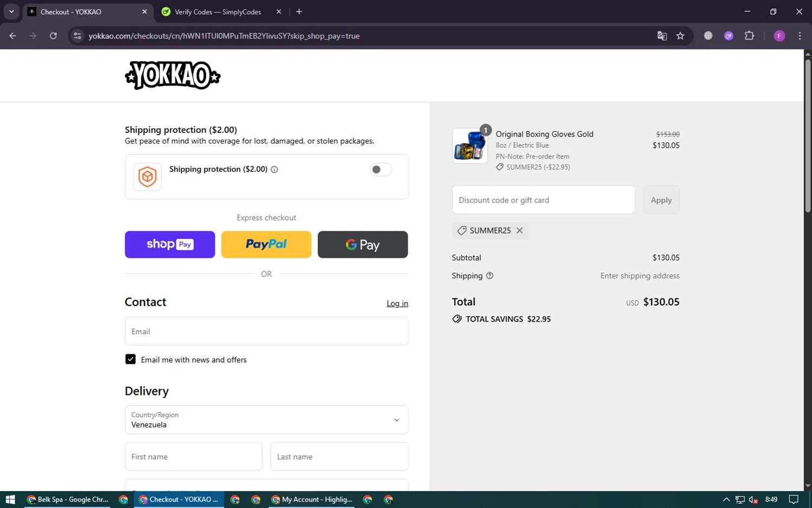Open the Windows Start menu
The image size is (812, 508).
click(x=10, y=499)
